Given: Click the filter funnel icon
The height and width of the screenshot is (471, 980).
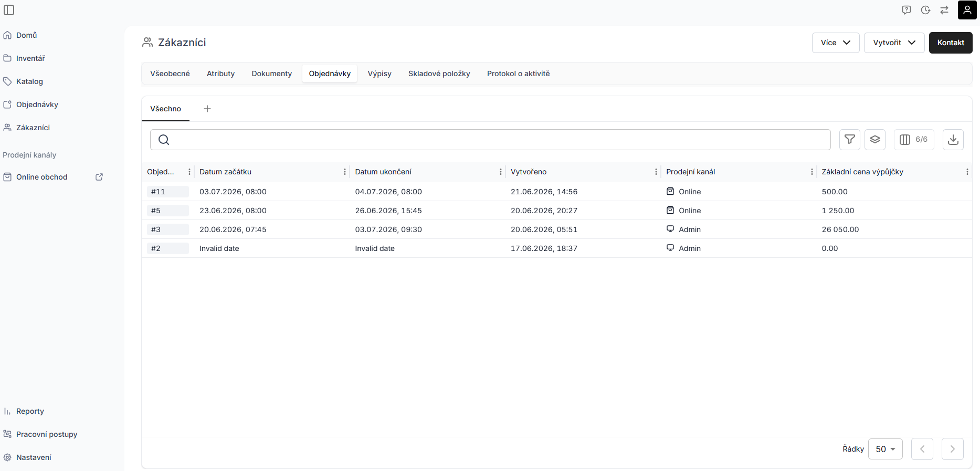Looking at the screenshot, I should pos(850,140).
